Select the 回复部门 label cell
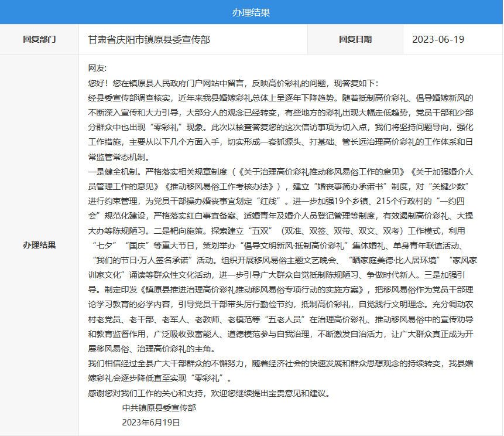The image size is (504, 436). coord(38,39)
